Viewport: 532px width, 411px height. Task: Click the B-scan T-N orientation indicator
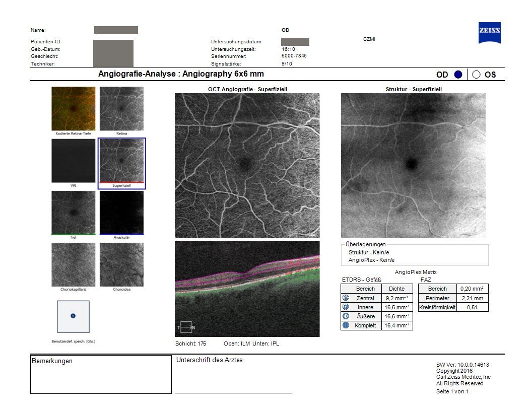[x=187, y=327]
